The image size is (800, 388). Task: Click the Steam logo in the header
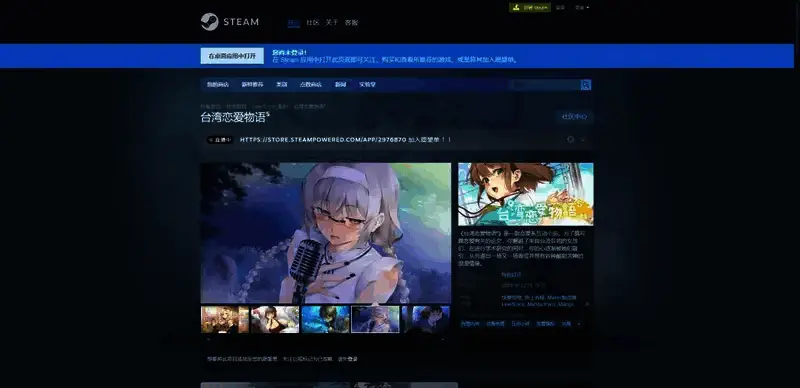point(230,22)
